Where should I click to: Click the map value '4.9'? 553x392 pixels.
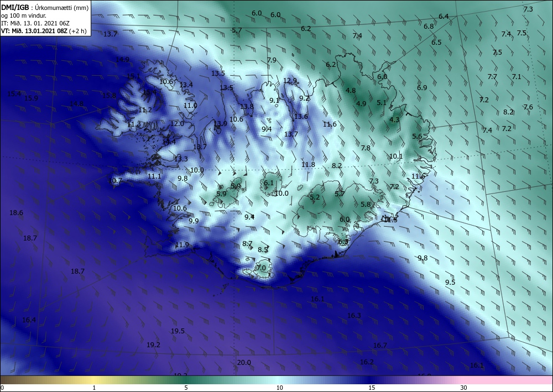coord(361,103)
